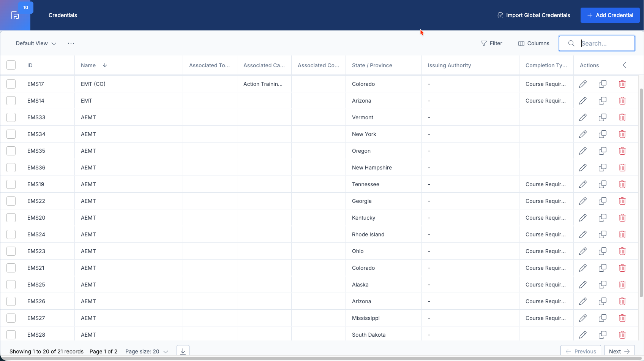Image resolution: width=644 pixels, height=361 pixels.
Task: Open the app logo with notification badge
Action: coord(15,15)
